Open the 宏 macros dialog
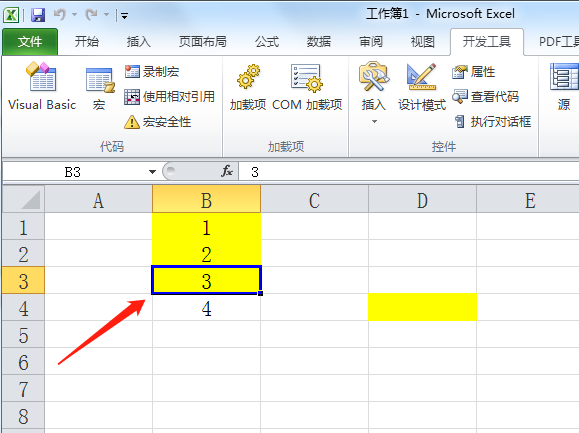This screenshot has height=433, width=579. [x=99, y=89]
